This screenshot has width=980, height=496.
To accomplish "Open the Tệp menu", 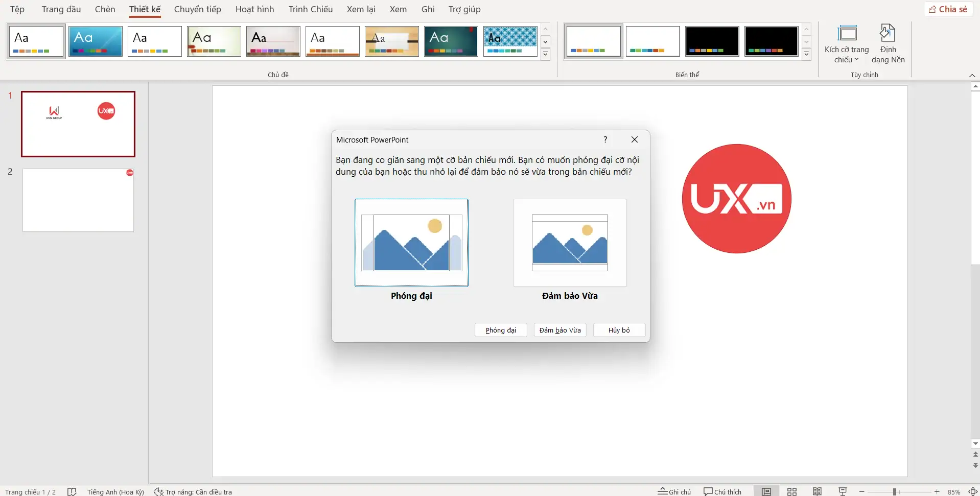I will point(17,9).
